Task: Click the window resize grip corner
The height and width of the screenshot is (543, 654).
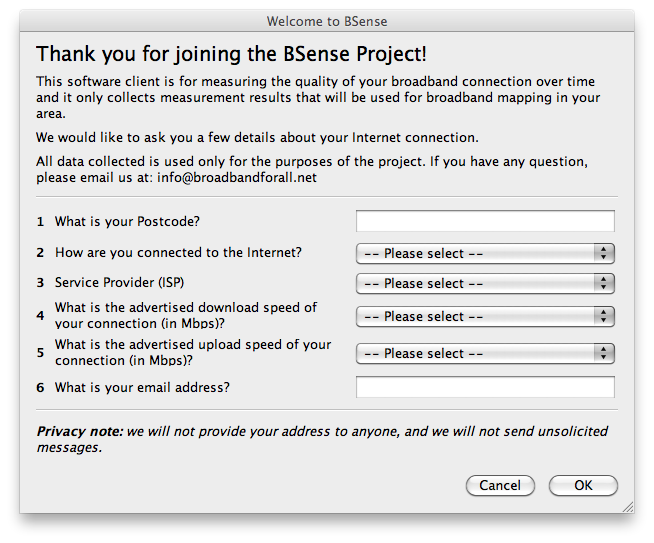Action: pyautogui.click(x=627, y=506)
